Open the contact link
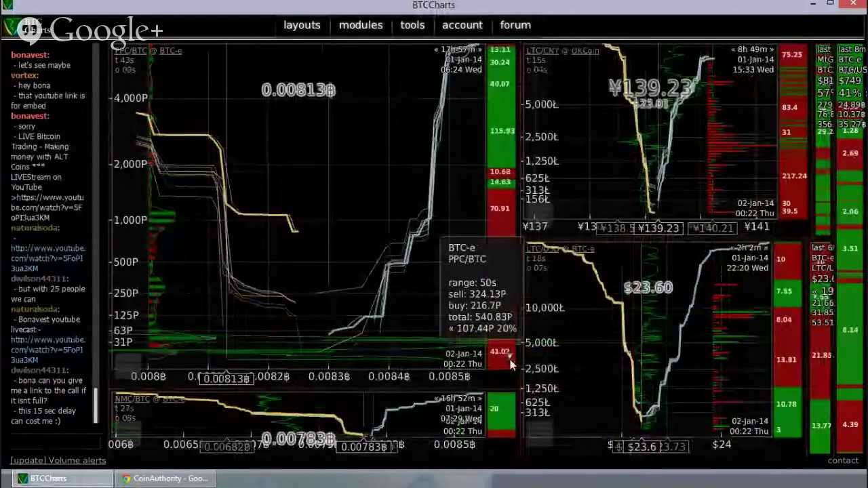The image size is (868, 488). point(843,460)
